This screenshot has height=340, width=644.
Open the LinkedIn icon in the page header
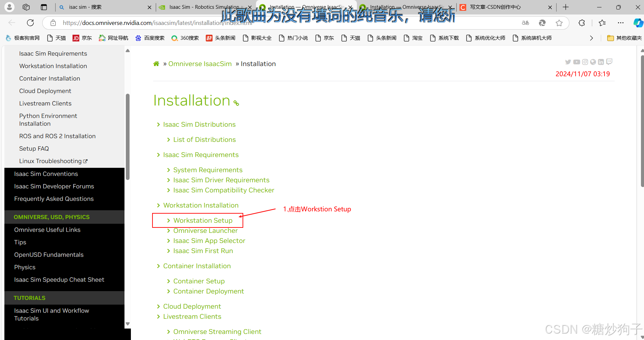coord(601,62)
